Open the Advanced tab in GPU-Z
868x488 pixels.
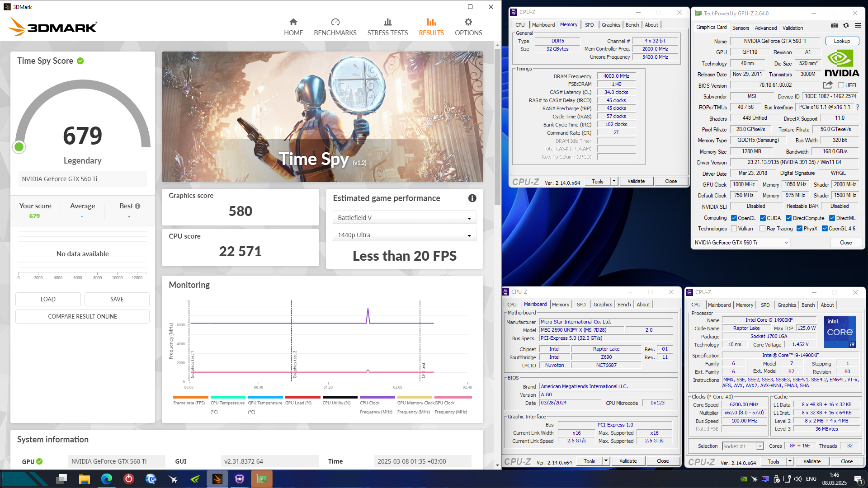(x=766, y=28)
